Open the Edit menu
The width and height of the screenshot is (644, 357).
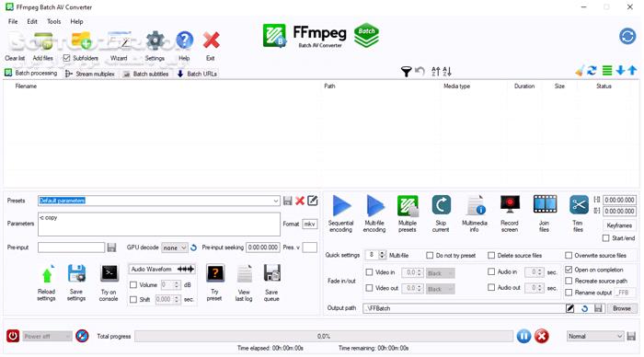point(32,21)
